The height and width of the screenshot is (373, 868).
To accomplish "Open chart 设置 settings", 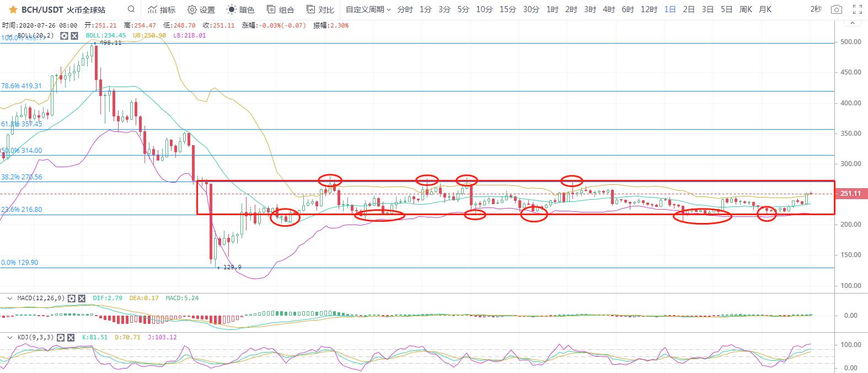I will point(201,9).
